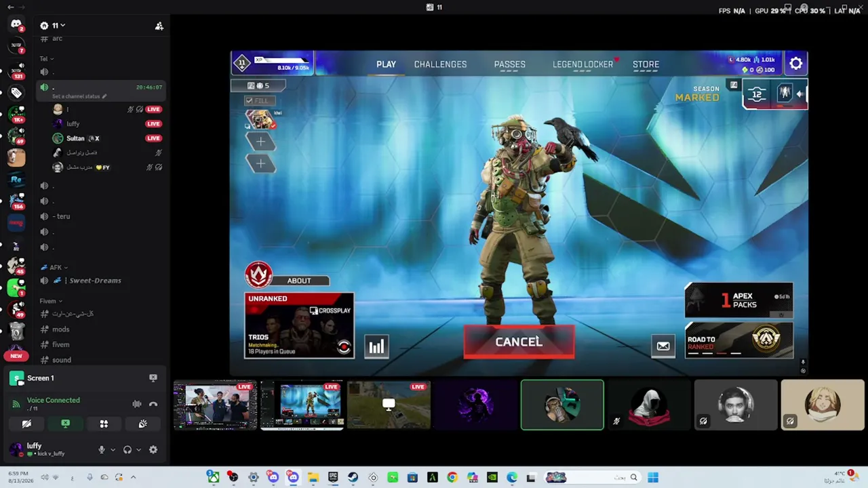
Task: Launch Epic Games from taskbar
Action: point(333,477)
